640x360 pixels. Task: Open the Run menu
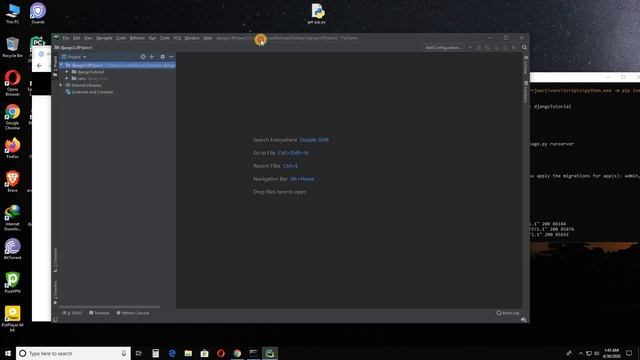tap(152, 38)
